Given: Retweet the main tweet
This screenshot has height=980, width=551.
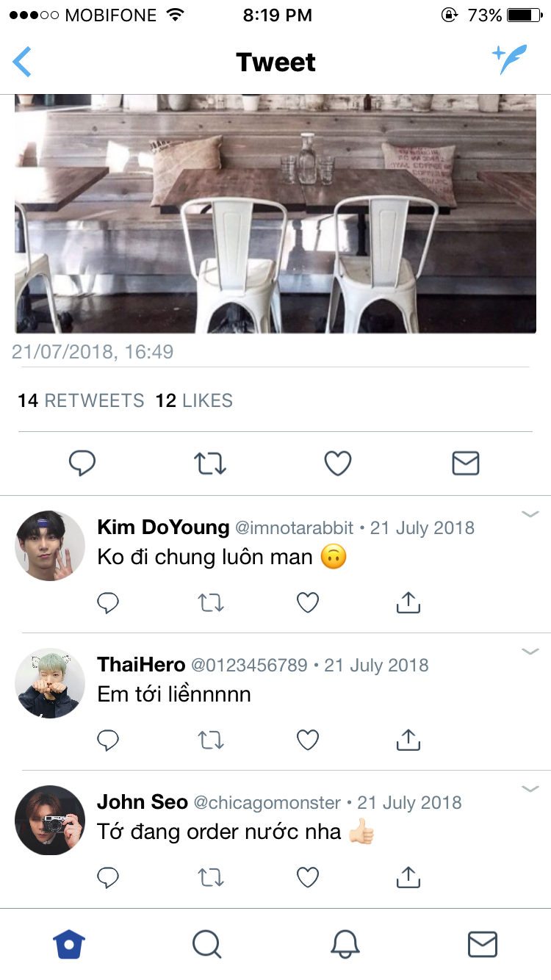Looking at the screenshot, I should click(210, 464).
